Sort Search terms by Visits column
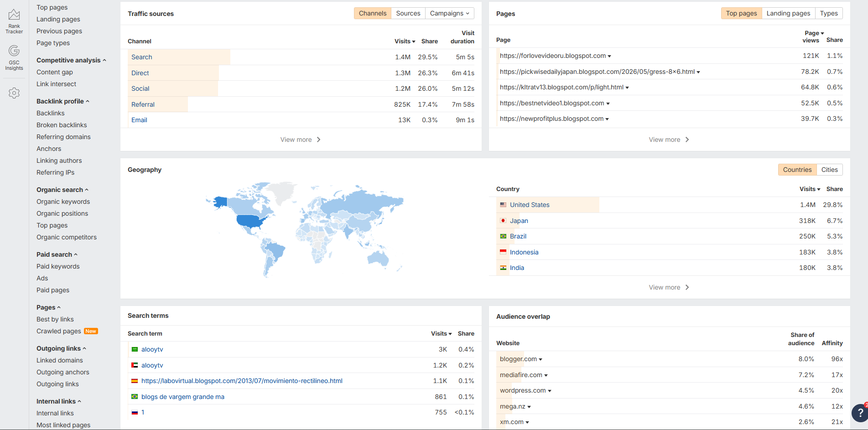The height and width of the screenshot is (430, 868). pyautogui.click(x=441, y=333)
